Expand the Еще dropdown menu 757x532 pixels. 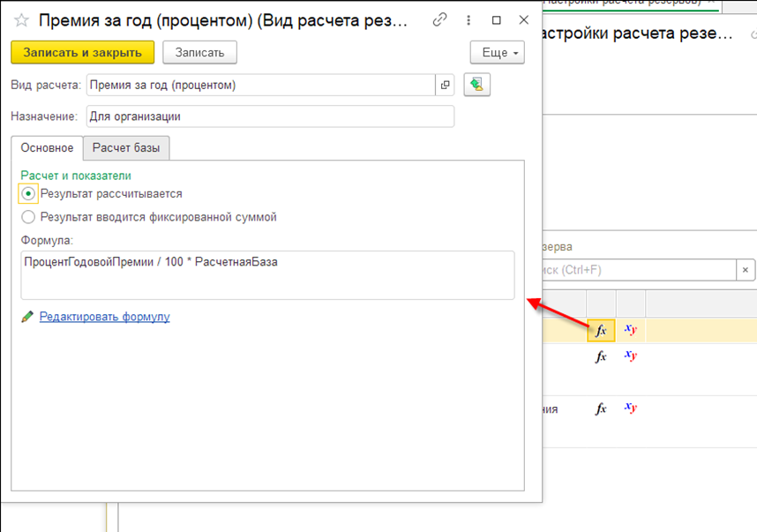(x=498, y=53)
